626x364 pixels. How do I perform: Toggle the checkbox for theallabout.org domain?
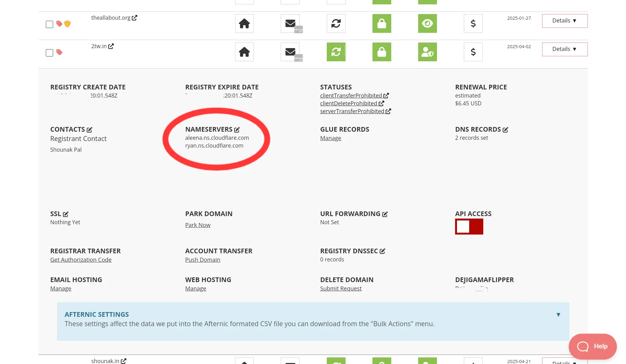(49, 24)
